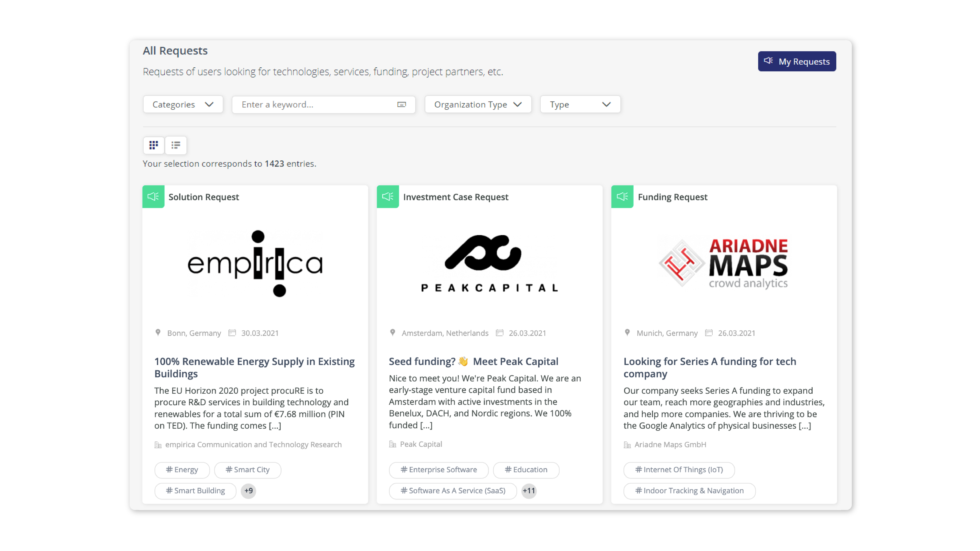The height and width of the screenshot is (551, 980).
Task: Click calendar icon in Peak Capital card
Action: click(x=499, y=333)
